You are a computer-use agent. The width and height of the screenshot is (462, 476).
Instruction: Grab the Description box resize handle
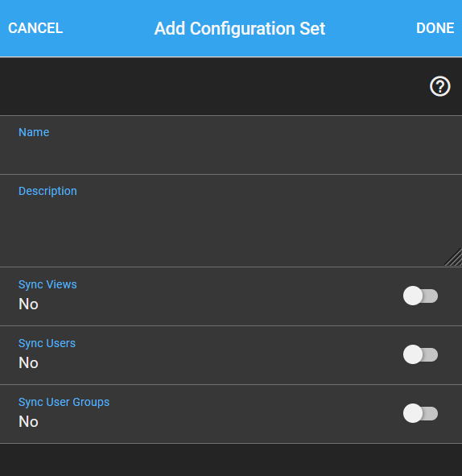pos(453,258)
